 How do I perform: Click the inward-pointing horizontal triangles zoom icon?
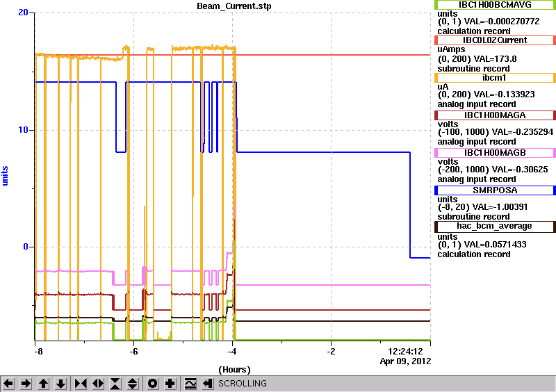(x=81, y=384)
